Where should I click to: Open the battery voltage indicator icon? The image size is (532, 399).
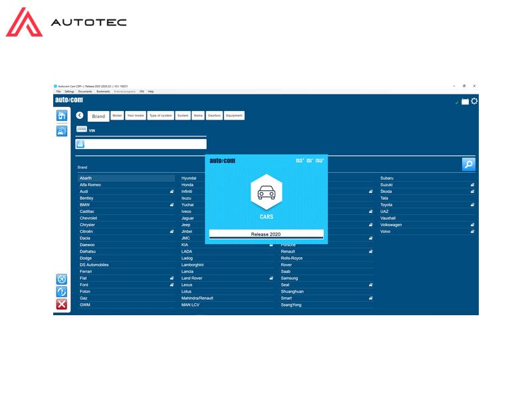tap(465, 102)
